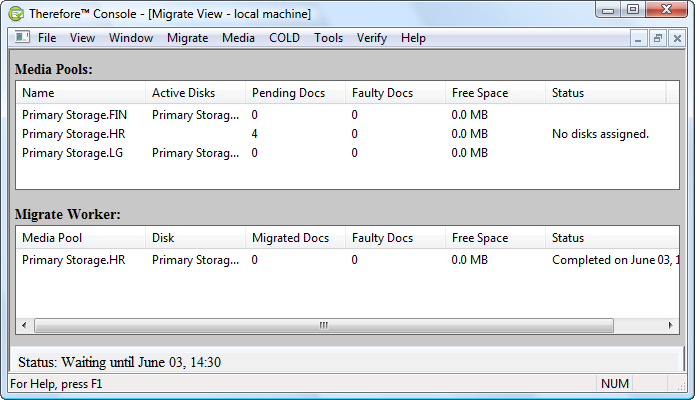Click Migrated Docs column header

(295, 238)
